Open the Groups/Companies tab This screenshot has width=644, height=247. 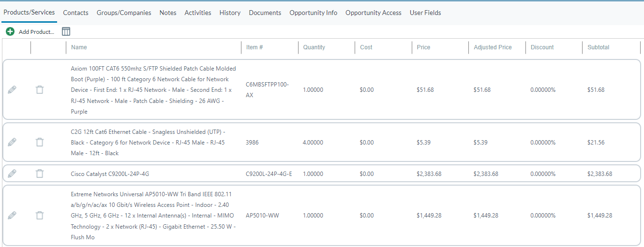[x=124, y=13]
